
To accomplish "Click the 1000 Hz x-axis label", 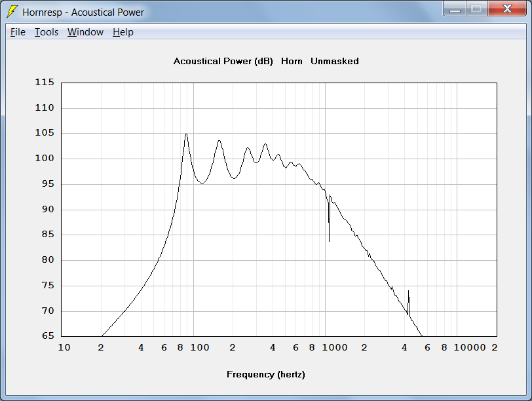I will [335, 347].
